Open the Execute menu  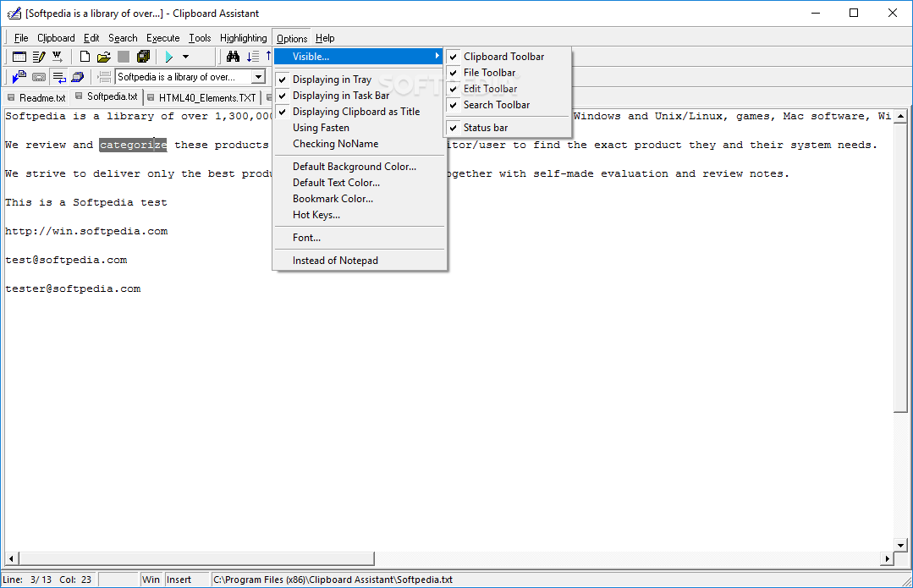click(x=163, y=38)
